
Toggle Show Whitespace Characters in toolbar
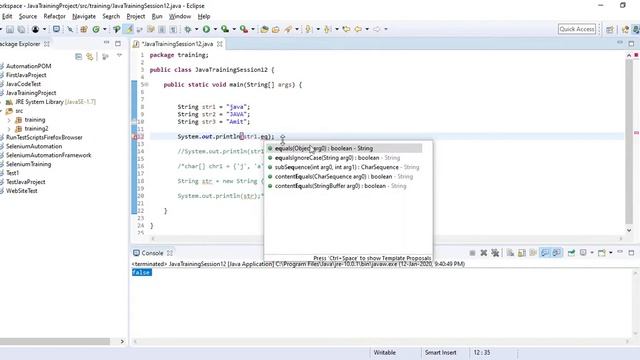click(x=173, y=29)
